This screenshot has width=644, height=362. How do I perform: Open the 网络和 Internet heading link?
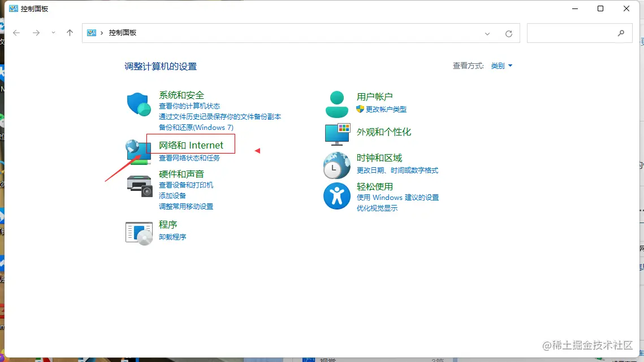pyautogui.click(x=191, y=145)
